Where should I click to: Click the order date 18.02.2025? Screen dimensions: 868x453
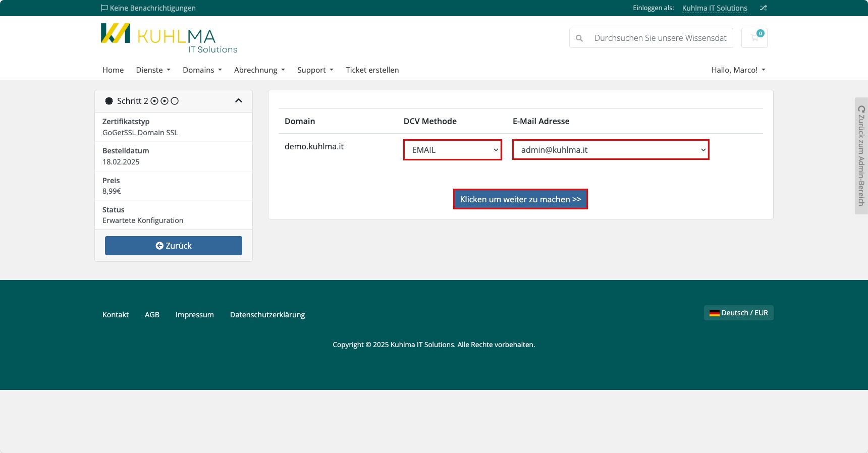coord(121,162)
